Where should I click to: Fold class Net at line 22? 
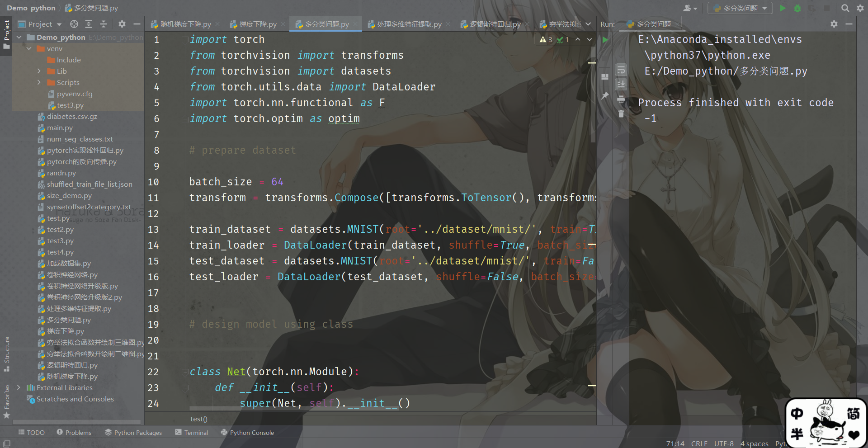coord(184,372)
